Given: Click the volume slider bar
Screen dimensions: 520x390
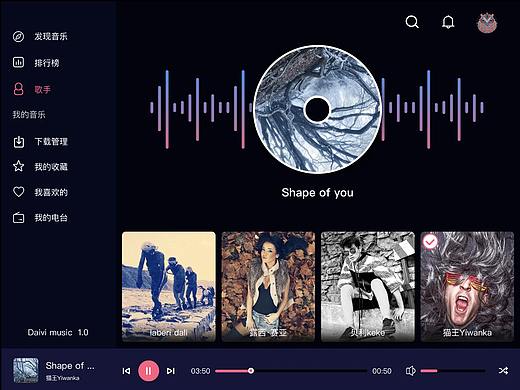Looking at the screenshot, I should (x=453, y=371).
